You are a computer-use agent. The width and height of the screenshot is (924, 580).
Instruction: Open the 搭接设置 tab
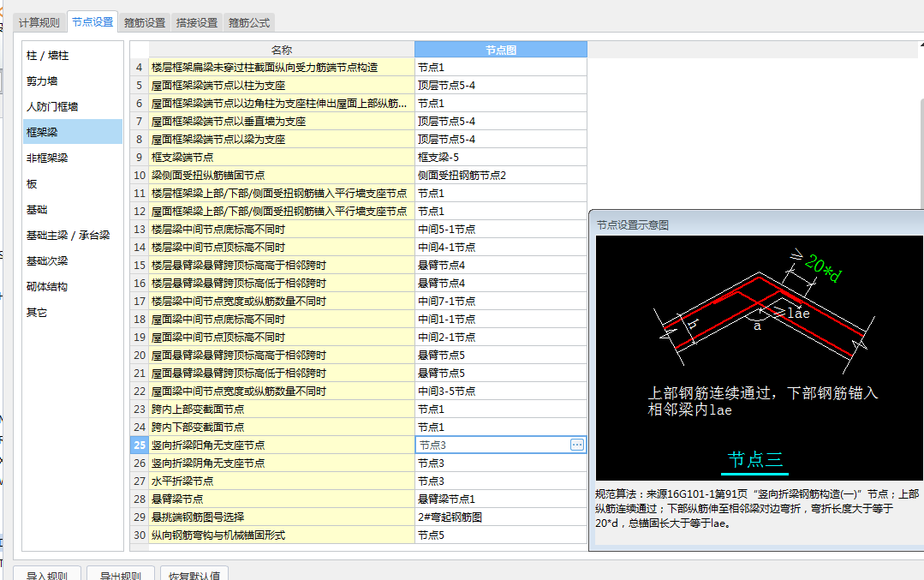click(x=197, y=23)
